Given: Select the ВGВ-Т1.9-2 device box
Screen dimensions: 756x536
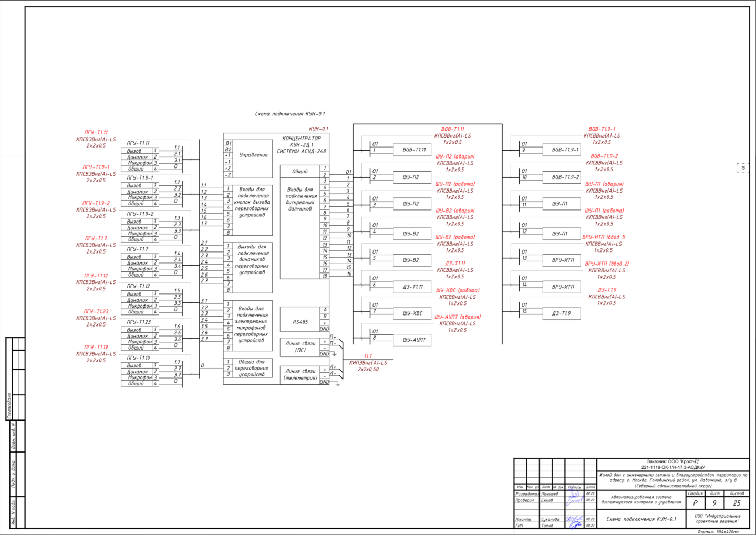Looking at the screenshot, I should click(x=562, y=177).
